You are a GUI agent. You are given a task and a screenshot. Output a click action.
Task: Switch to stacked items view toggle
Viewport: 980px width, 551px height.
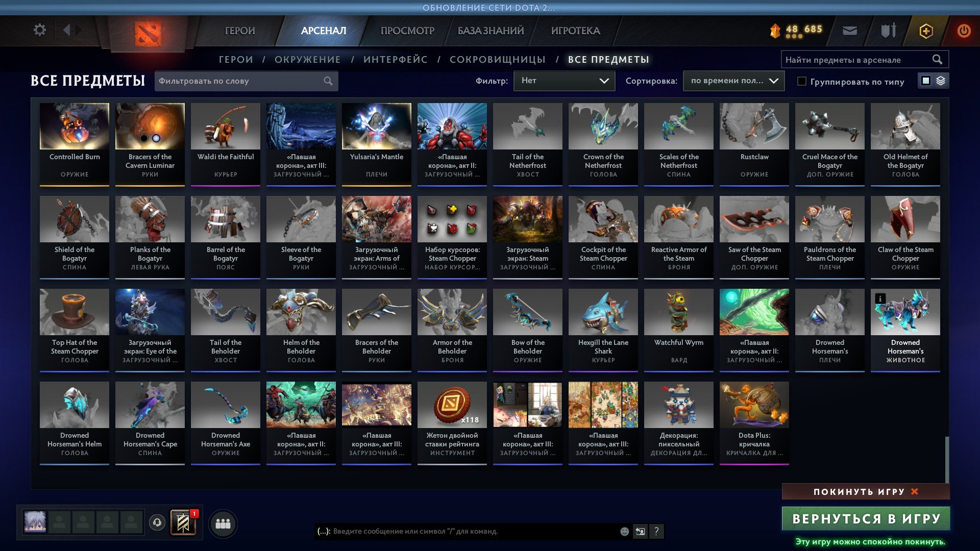click(941, 81)
